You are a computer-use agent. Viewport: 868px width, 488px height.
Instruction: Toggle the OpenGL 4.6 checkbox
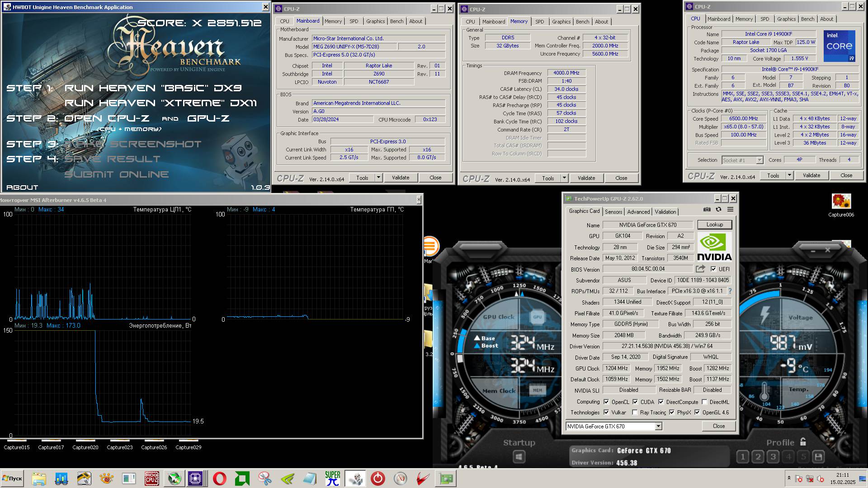click(x=697, y=412)
